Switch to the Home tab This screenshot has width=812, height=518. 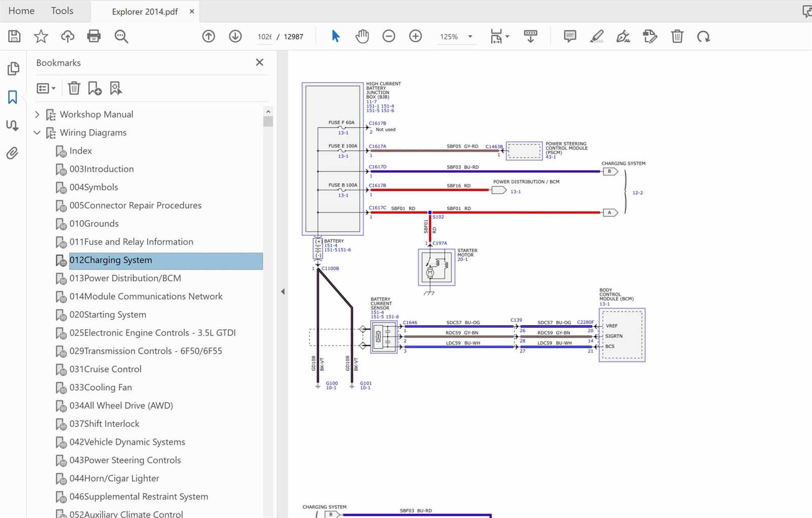tap(21, 11)
